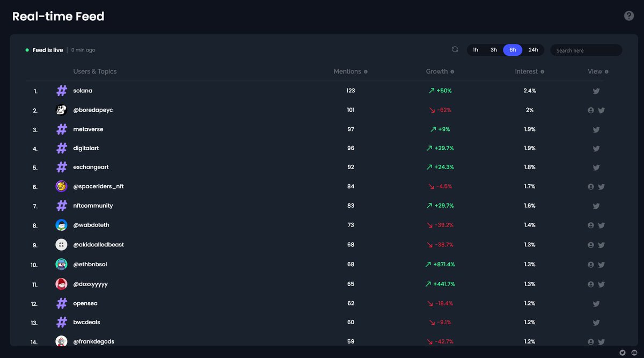Open Twitter view for @spaceriders_nft
The height and width of the screenshot is (358, 644).
pyautogui.click(x=601, y=187)
